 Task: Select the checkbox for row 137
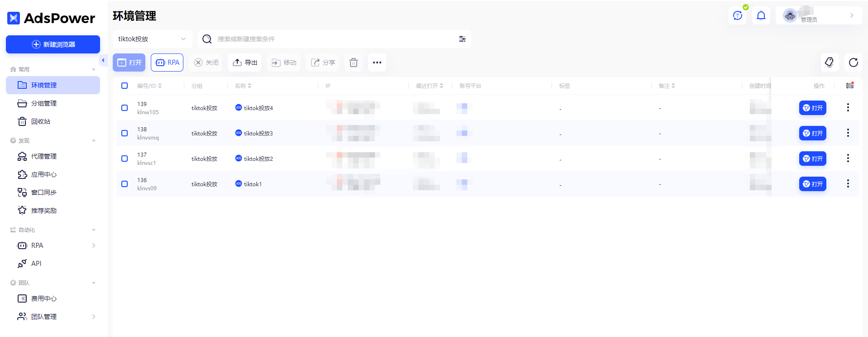[x=125, y=159]
